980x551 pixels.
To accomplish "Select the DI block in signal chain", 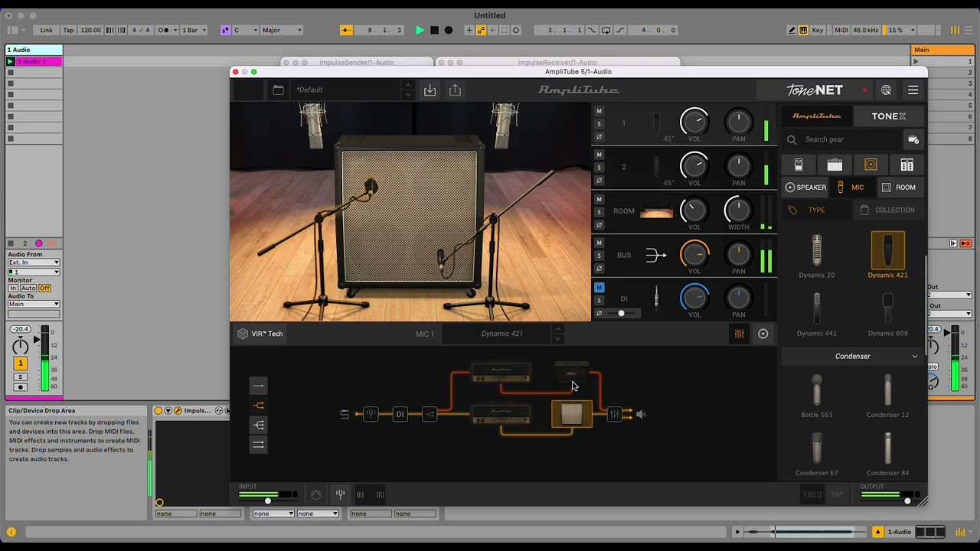I will point(400,414).
